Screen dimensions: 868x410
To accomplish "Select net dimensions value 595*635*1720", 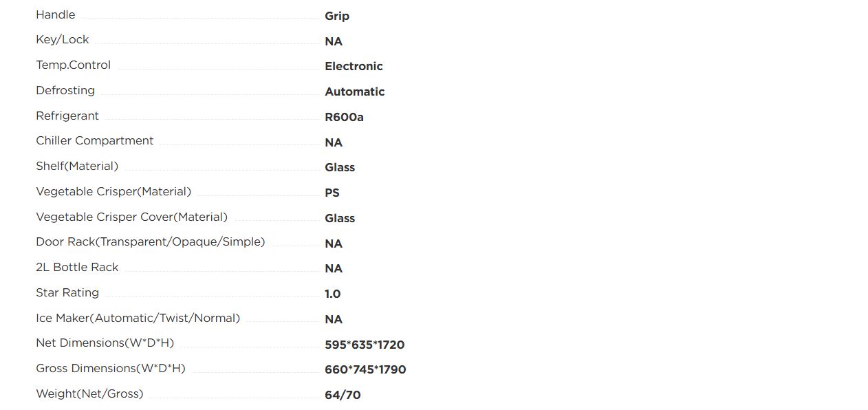I will click(365, 345).
